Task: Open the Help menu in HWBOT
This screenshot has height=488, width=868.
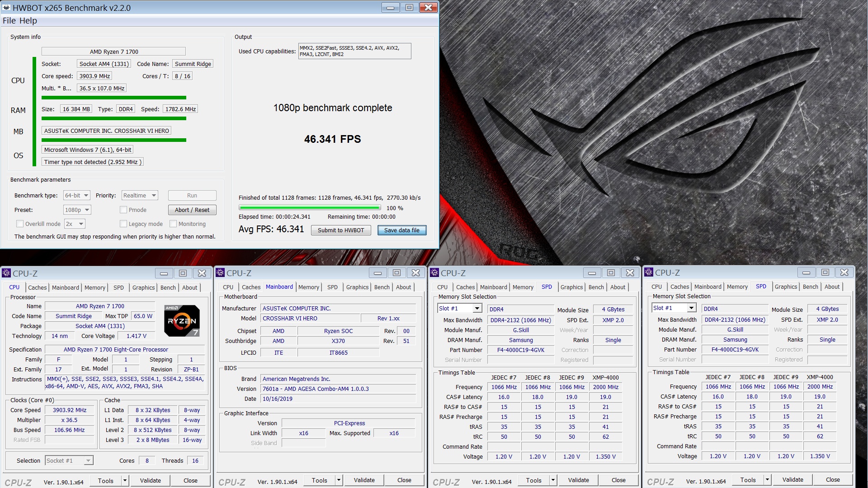Action: 28,21
